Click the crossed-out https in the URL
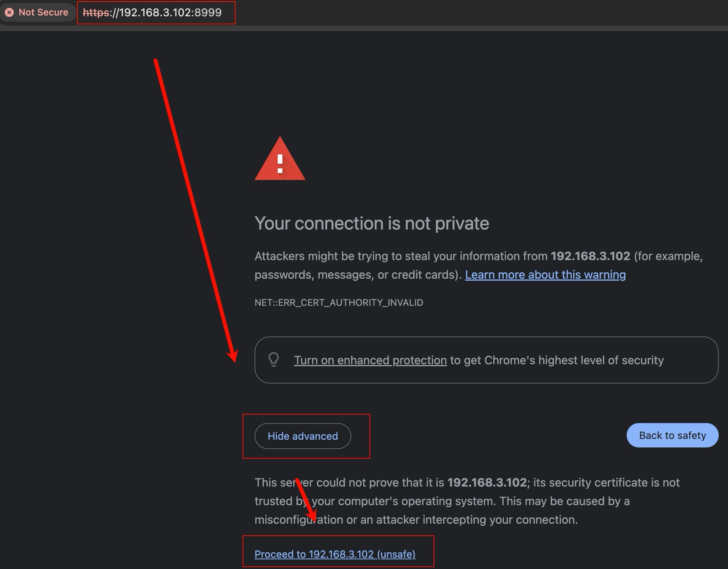Viewport: 728px width, 569px height. click(x=96, y=12)
